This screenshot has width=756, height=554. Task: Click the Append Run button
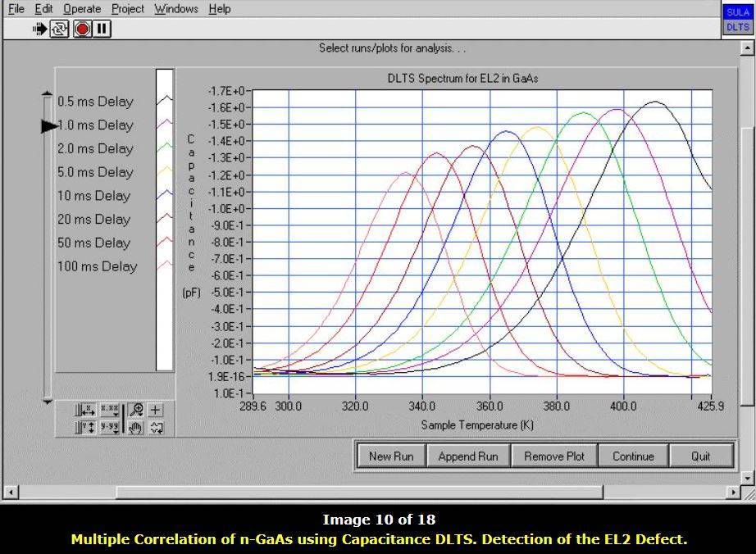467,456
